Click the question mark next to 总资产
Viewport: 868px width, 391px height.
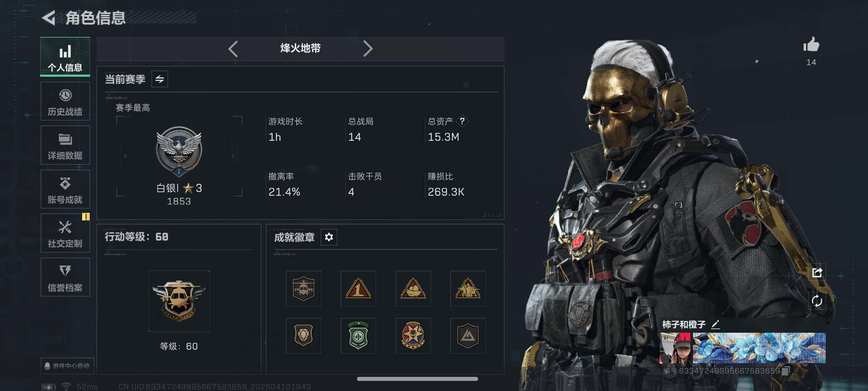[x=462, y=121]
